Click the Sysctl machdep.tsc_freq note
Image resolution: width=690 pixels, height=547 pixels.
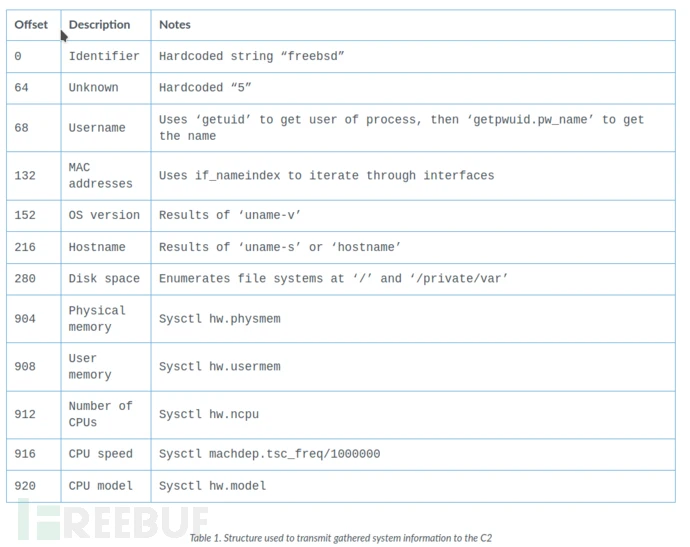(269, 454)
